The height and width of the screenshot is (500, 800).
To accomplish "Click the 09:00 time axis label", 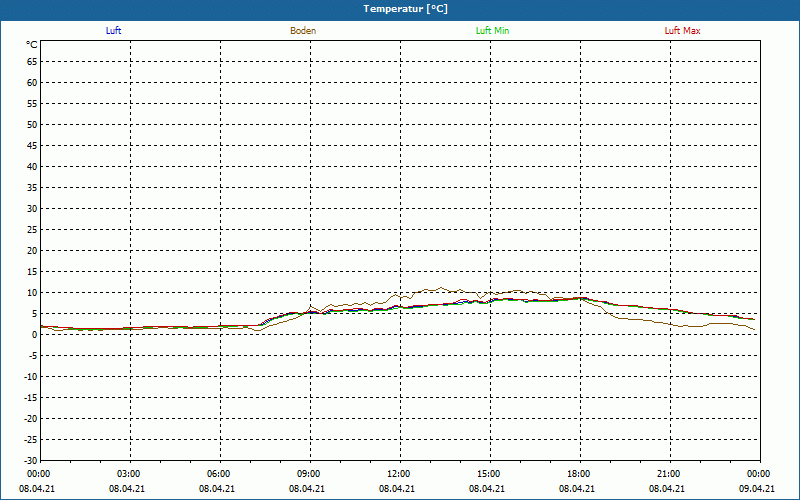I will tap(309, 474).
